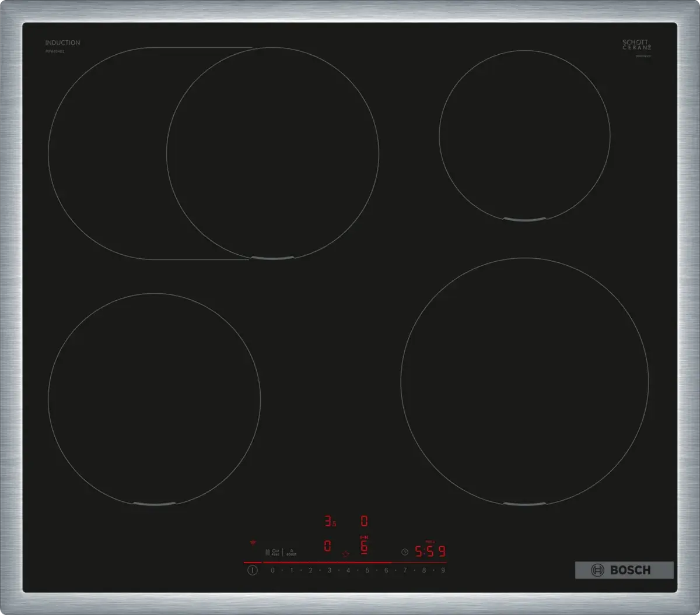
Task: Tap the INDUCTION label text
Action: click(63, 43)
